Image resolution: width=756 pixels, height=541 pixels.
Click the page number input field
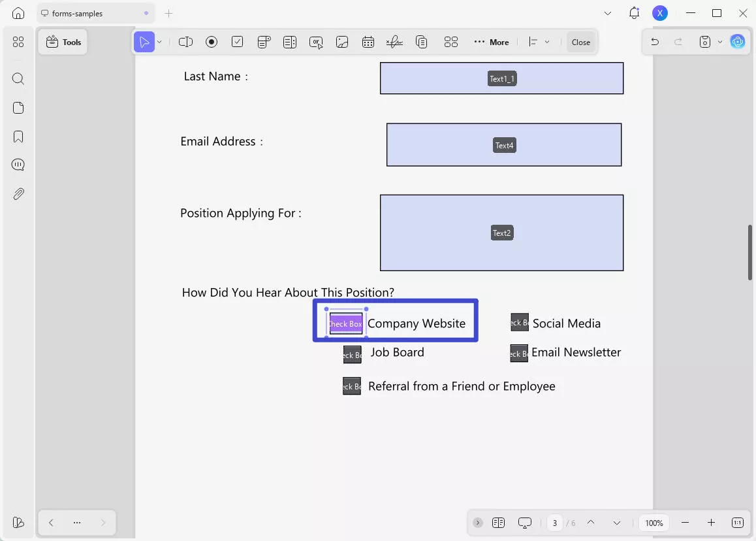pyautogui.click(x=555, y=523)
